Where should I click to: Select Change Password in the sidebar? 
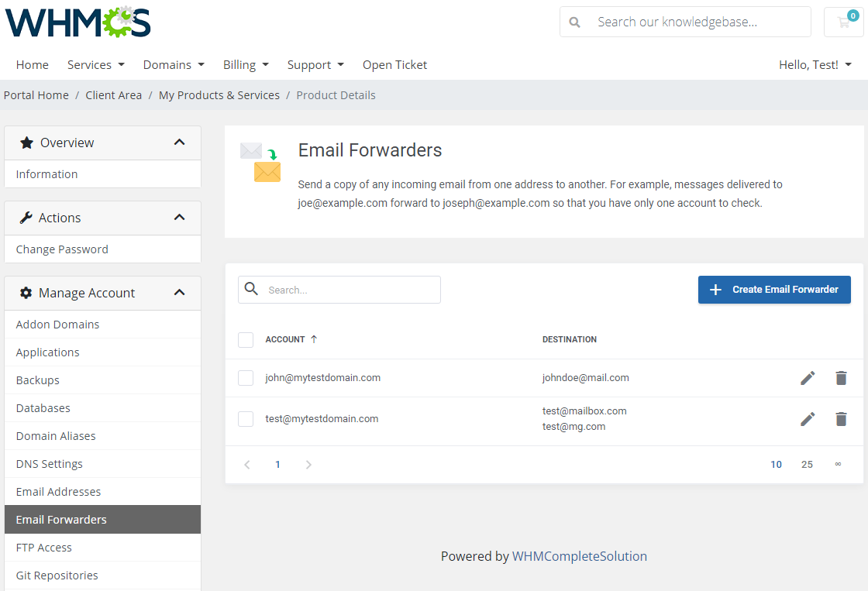102,249
